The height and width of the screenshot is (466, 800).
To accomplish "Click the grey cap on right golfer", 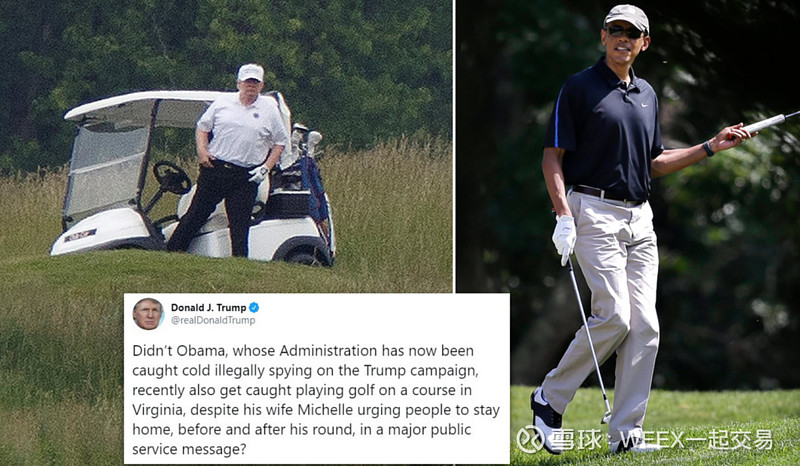I will pyautogui.click(x=627, y=17).
